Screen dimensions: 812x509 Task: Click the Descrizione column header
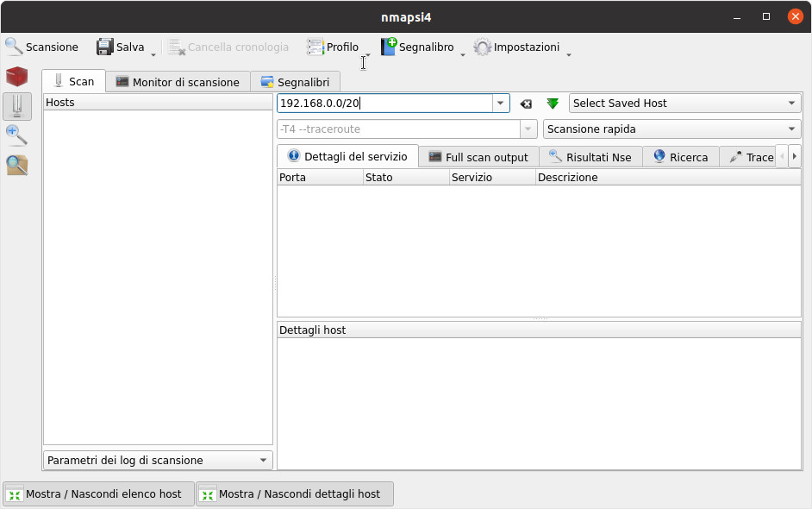[669, 177]
